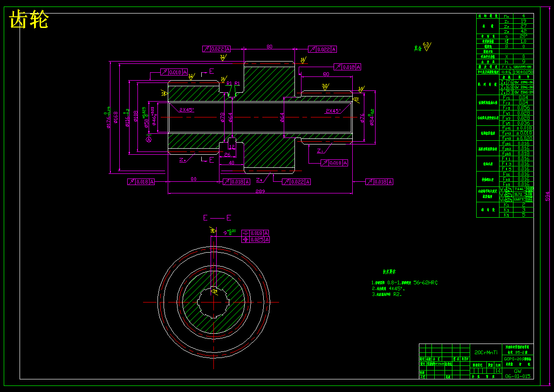This screenshot has width=554, height=392.
Task: Select the "其余" 6.3 roughness note
Action: pyautogui.click(x=423, y=47)
